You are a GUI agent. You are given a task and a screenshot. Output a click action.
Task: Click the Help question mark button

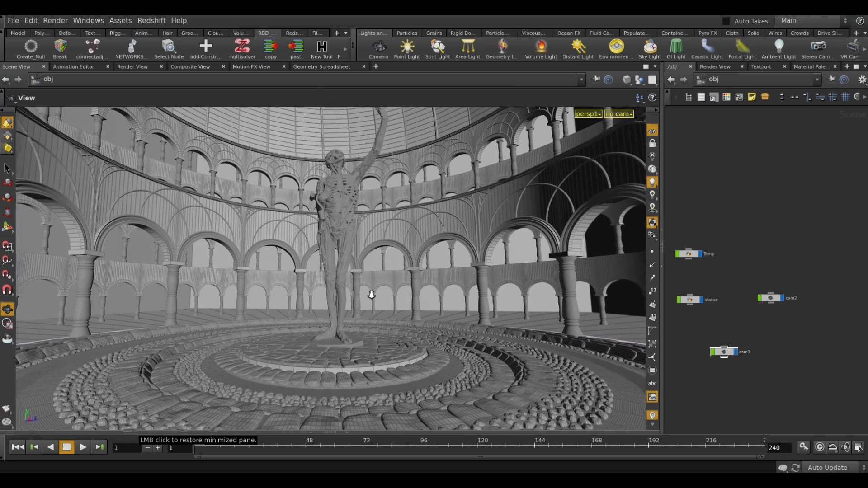860,20
